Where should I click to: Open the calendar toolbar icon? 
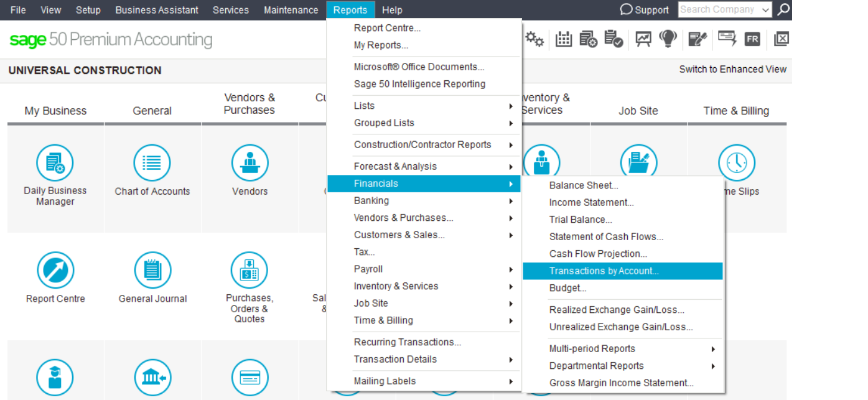point(564,39)
